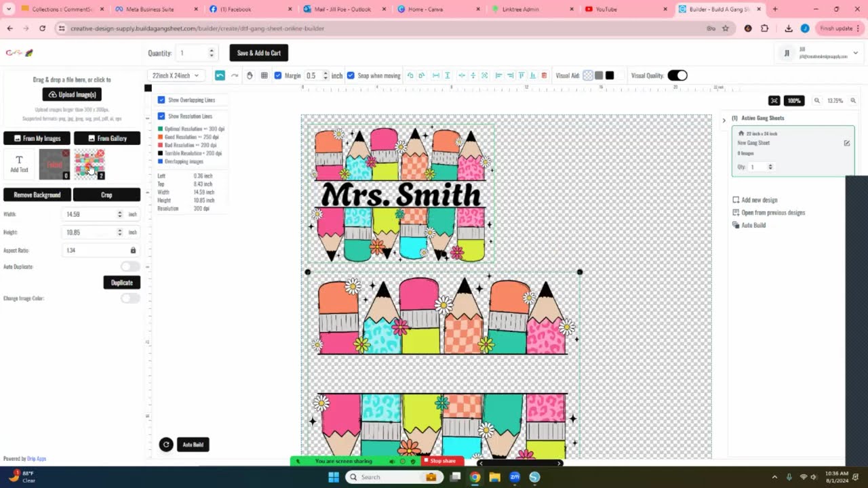Switch to the Meta Business Suite tab
868x488 pixels.
[151, 9]
